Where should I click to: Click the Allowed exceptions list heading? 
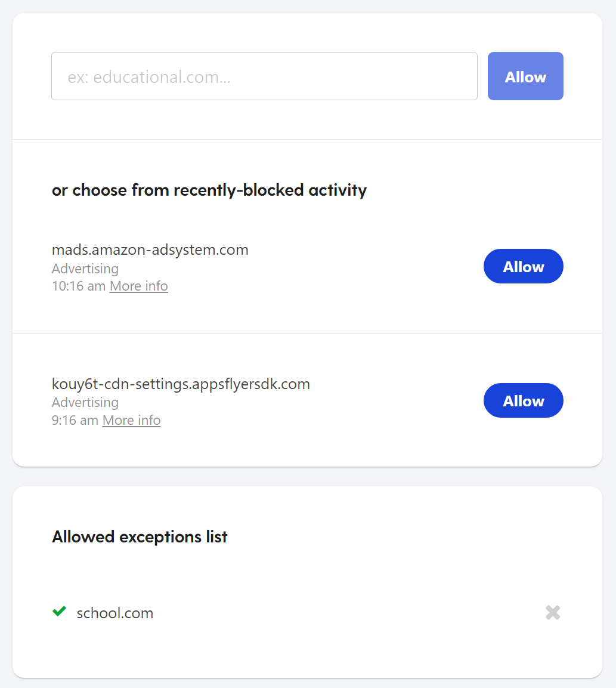(139, 536)
